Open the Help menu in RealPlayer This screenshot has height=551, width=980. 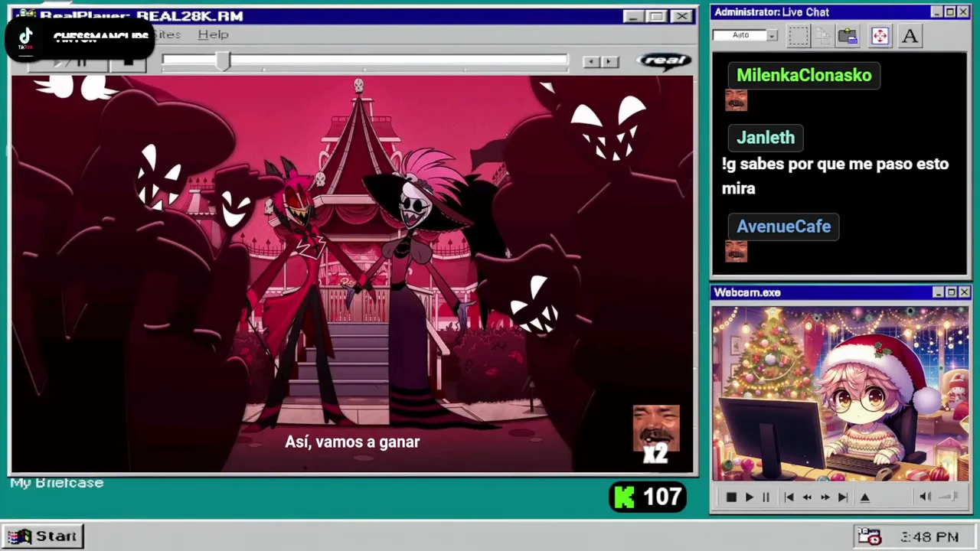click(213, 34)
